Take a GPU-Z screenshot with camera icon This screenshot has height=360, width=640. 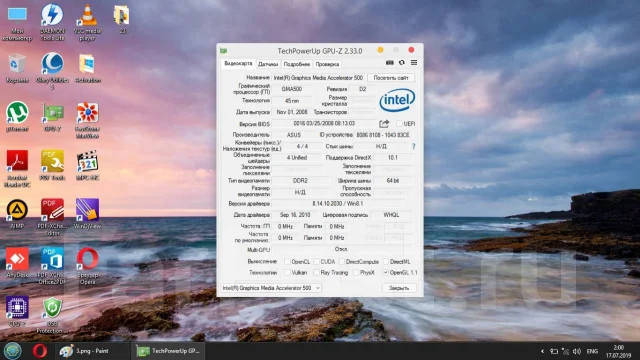point(389,63)
